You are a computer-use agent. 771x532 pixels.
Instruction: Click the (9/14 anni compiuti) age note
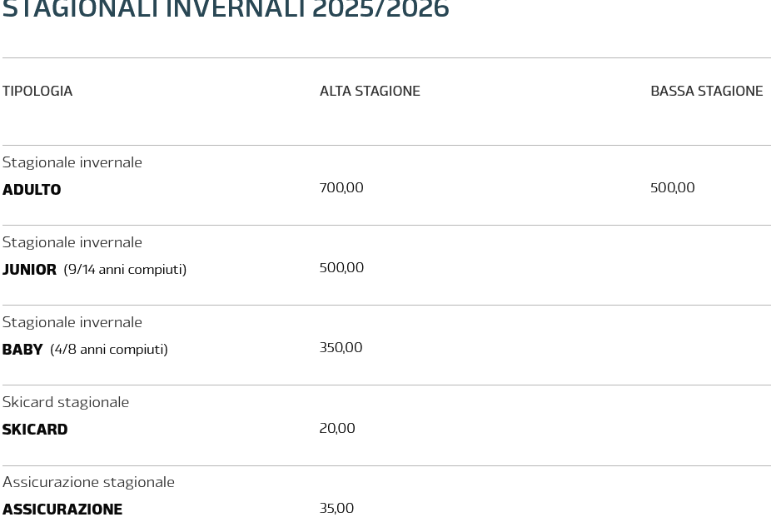(x=125, y=270)
